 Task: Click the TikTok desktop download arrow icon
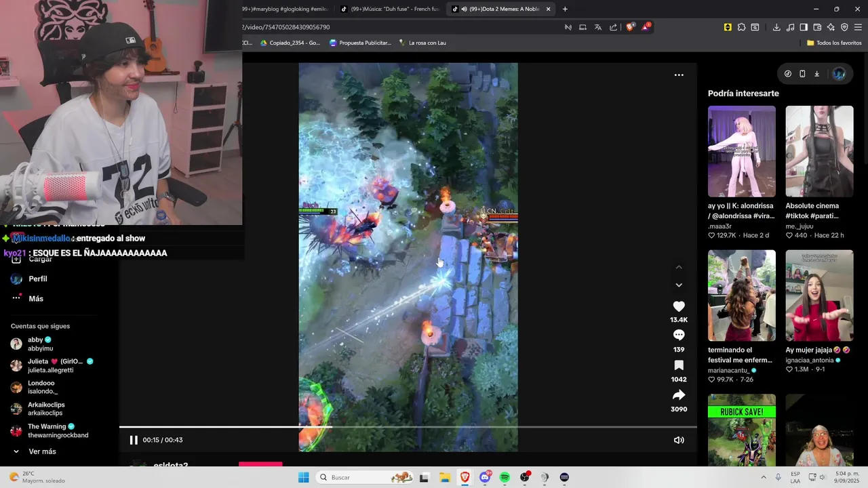pyautogui.click(x=816, y=74)
